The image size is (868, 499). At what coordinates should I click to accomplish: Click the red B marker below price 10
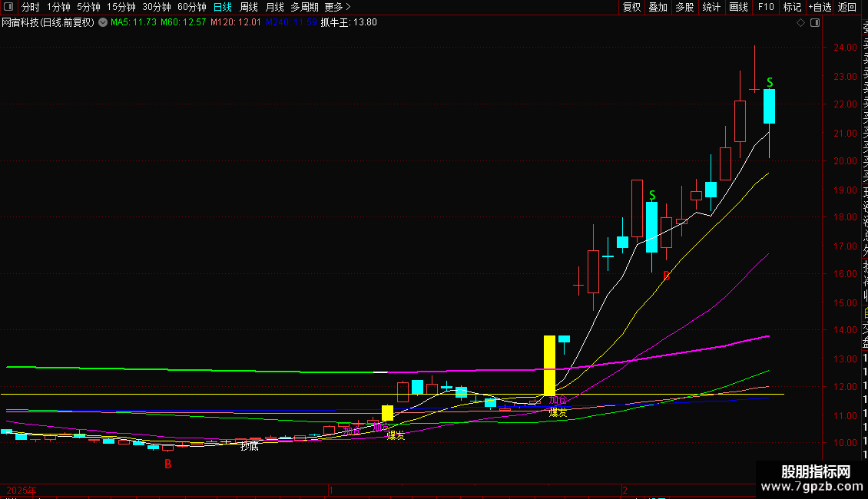click(167, 464)
